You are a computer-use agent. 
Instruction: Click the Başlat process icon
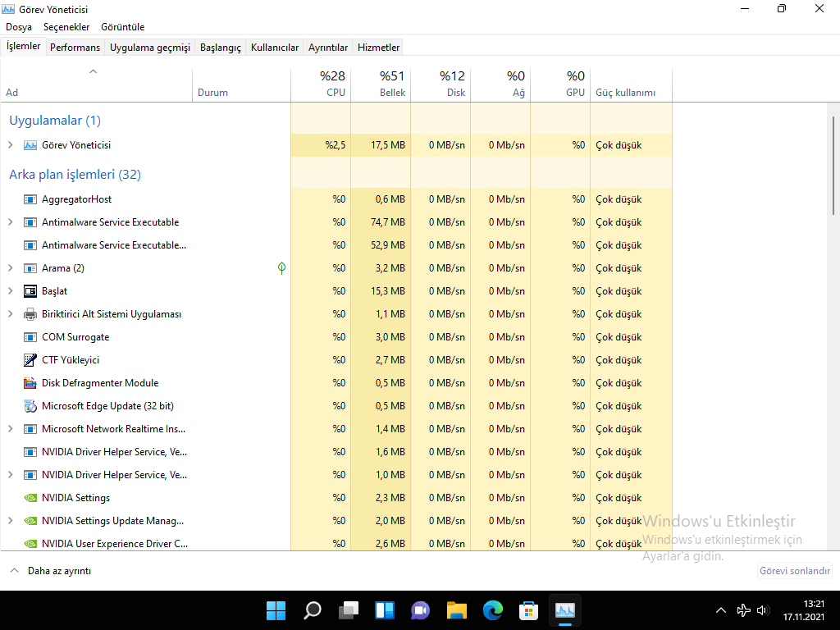(x=30, y=291)
